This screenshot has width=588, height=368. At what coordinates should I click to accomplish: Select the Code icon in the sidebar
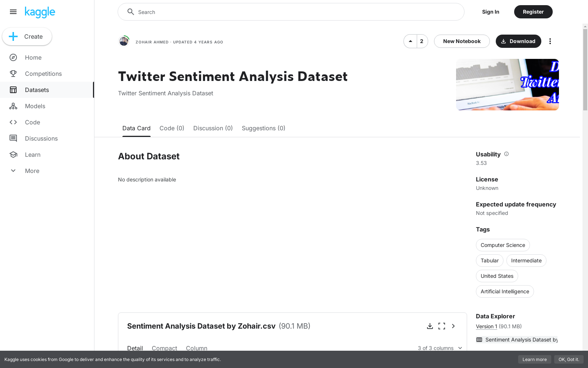click(13, 122)
